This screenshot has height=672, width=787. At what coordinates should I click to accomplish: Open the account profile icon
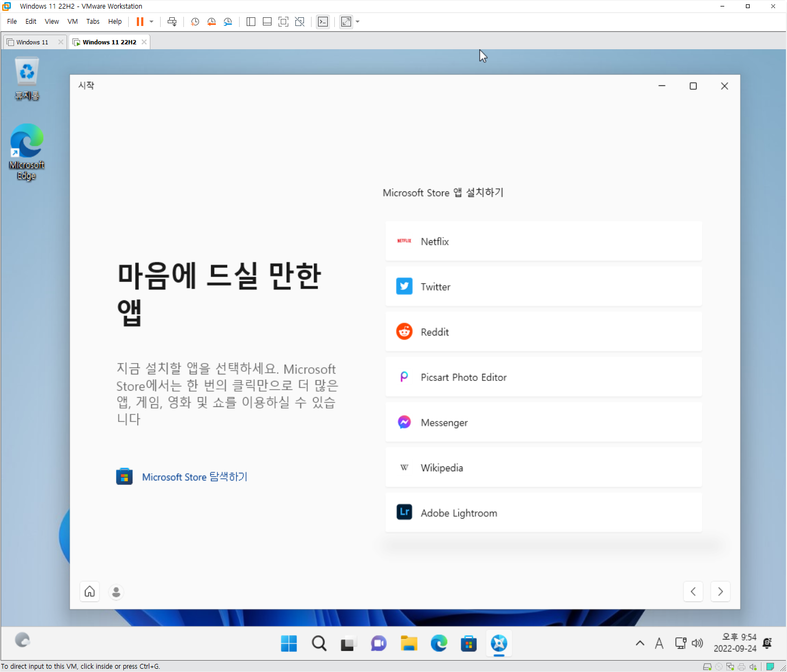click(116, 592)
